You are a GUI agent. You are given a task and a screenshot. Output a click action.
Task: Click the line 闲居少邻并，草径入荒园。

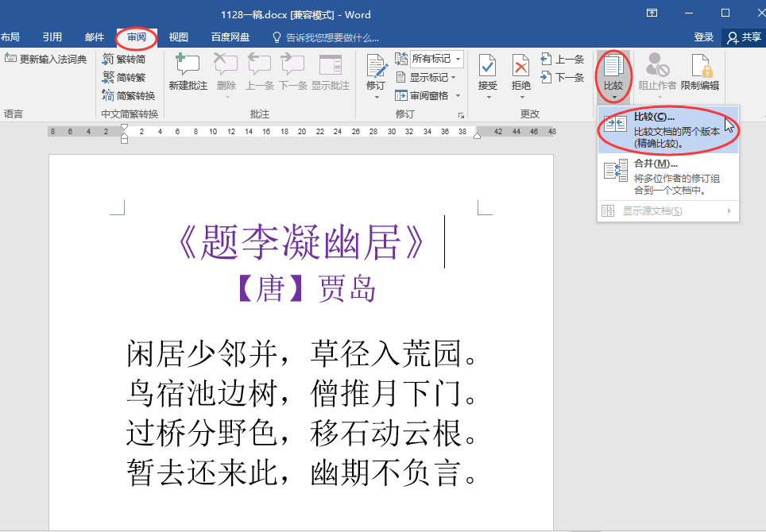[x=302, y=353]
